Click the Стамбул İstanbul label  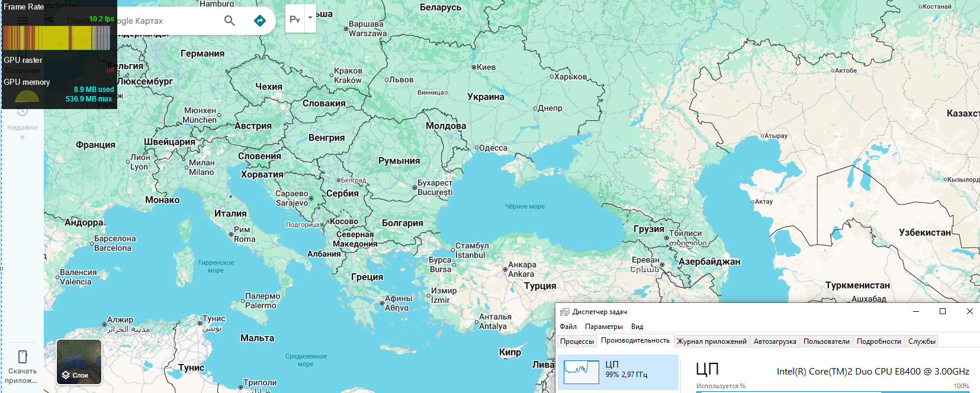pos(471,250)
